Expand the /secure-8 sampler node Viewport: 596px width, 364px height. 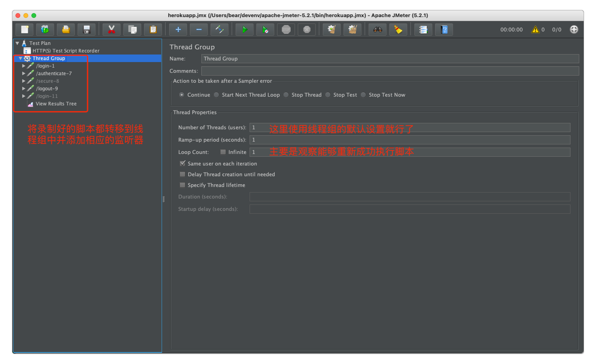(23, 81)
